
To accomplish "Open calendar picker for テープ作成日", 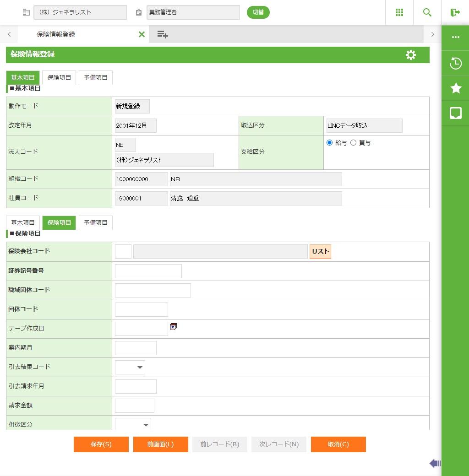I will pyautogui.click(x=174, y=326).
